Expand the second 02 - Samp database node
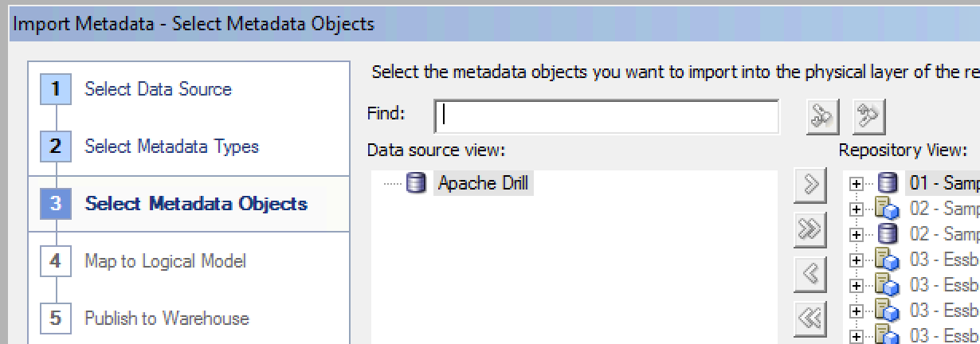This screenshot has height=344, width=980. click(x=857, y=235)
